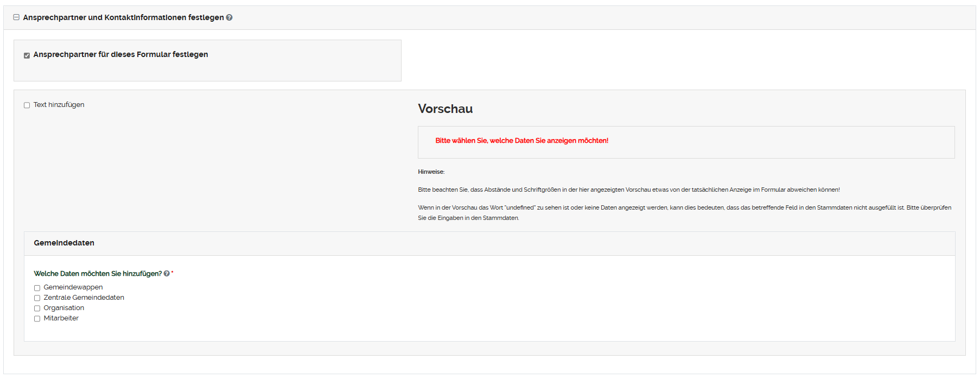Open help icon next to 'Welche Daten möchten Sie hinzufügen?'
980x378 pixels.
coord(167,274)
